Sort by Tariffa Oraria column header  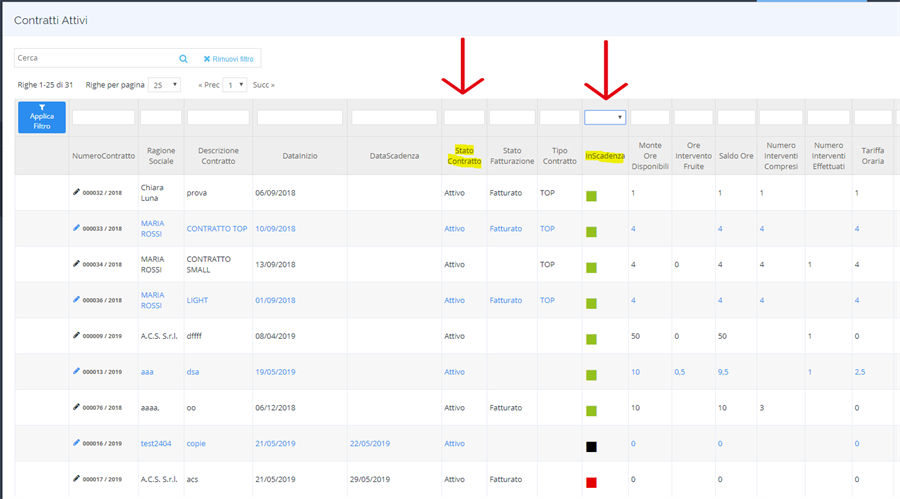872,156
